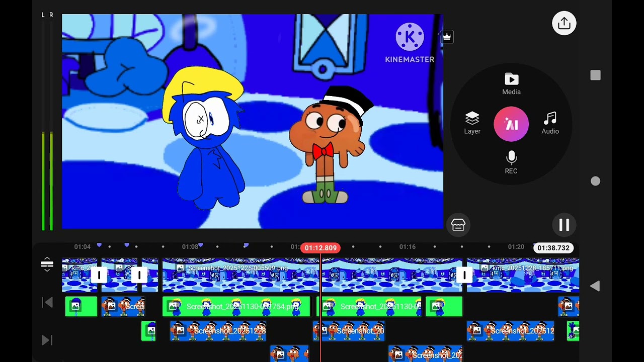Open the Audio browser
Viewport: 644px width, 362px height.
pos(550,124)
